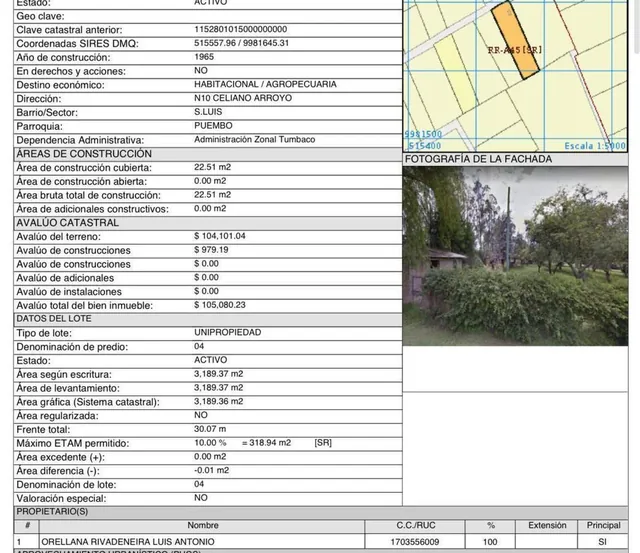Click the 9981500 coordinate on the map

point(423,134)
